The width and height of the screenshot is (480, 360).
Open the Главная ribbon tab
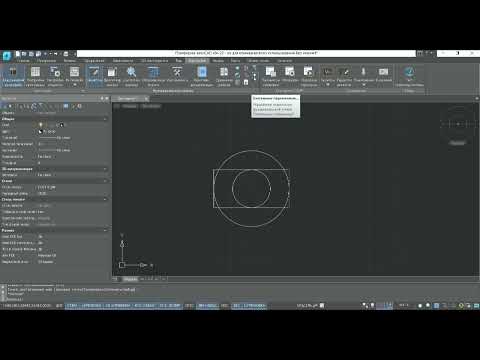[23, 61]
